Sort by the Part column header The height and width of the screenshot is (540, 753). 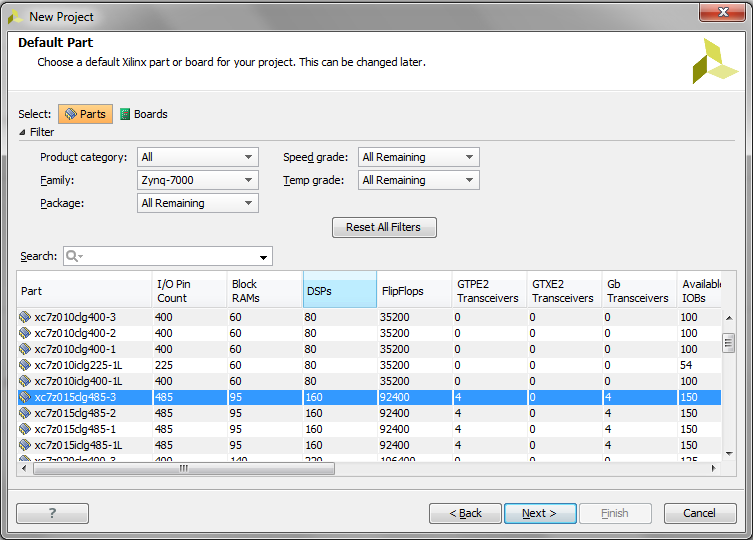click(x=85, y=291)
